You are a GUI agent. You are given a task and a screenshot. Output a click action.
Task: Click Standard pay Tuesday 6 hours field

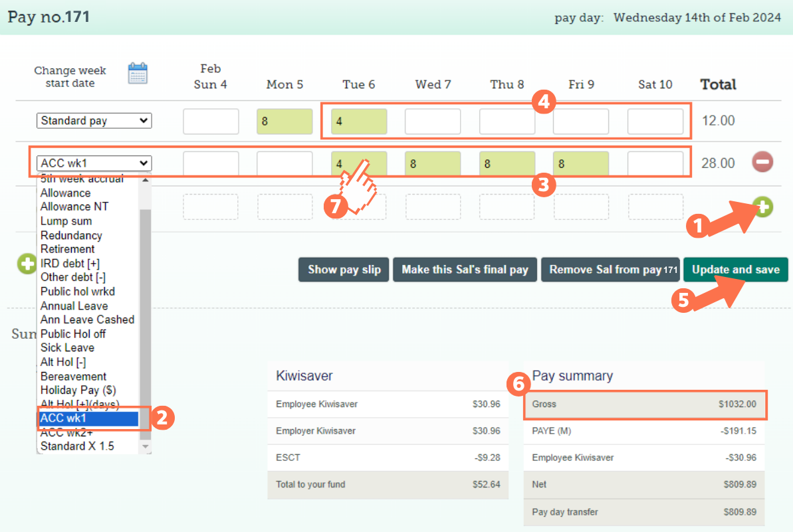[x=359, y=122]
